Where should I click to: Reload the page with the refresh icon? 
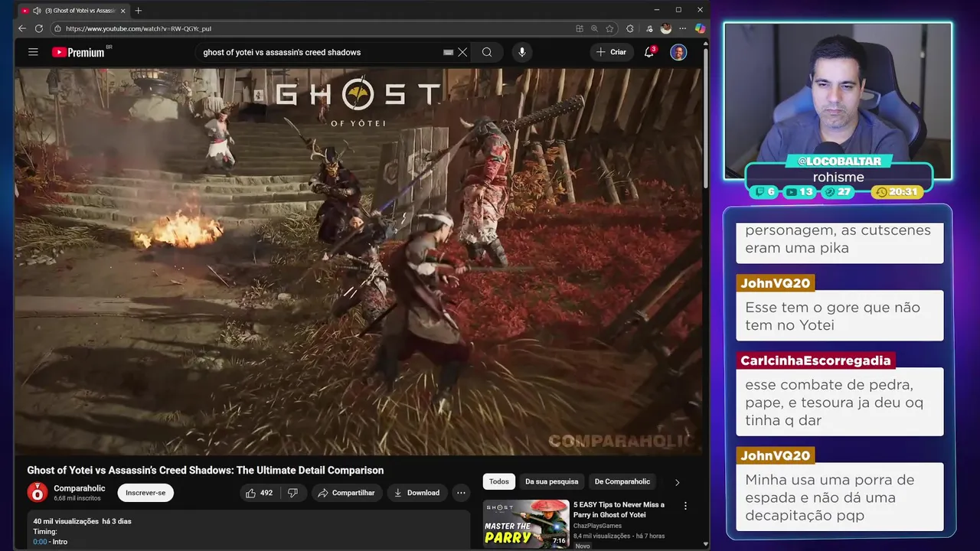(39, 28)
